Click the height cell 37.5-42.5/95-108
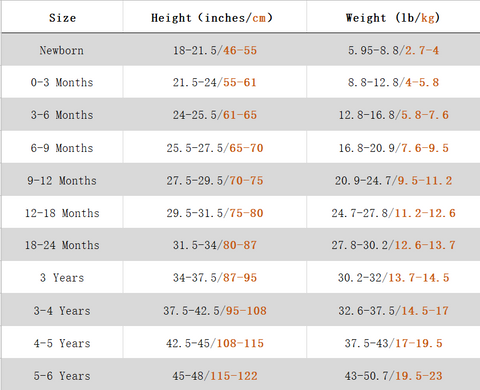The height and width of the screenshot is (390, 480). [x=215, y=310]
